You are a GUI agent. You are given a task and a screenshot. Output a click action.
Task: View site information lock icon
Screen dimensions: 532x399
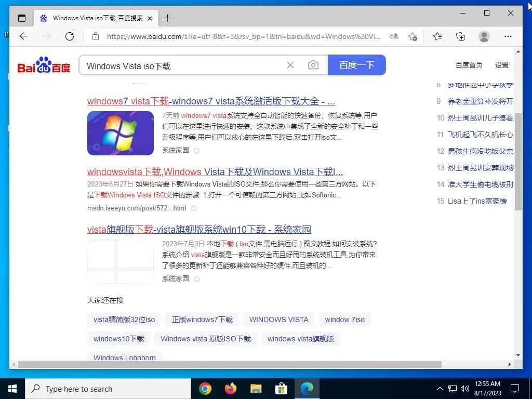[96, 36]
